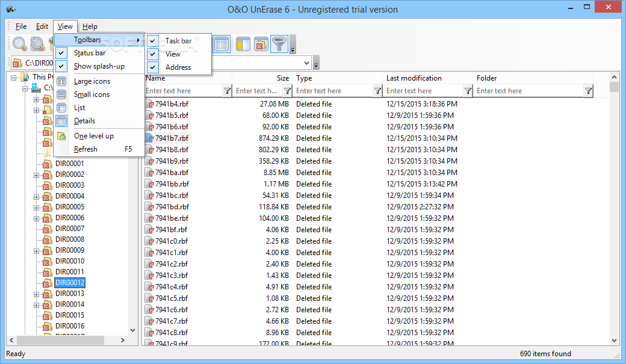Collapse the C: drive tree node

tap(25, 88)
